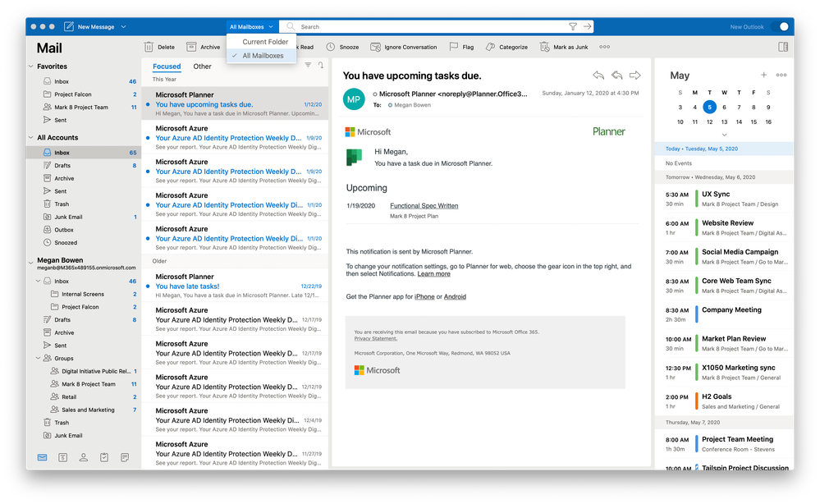The image size is (820, 504).
Task: Click the MP sender avatar
Action: 354,99
